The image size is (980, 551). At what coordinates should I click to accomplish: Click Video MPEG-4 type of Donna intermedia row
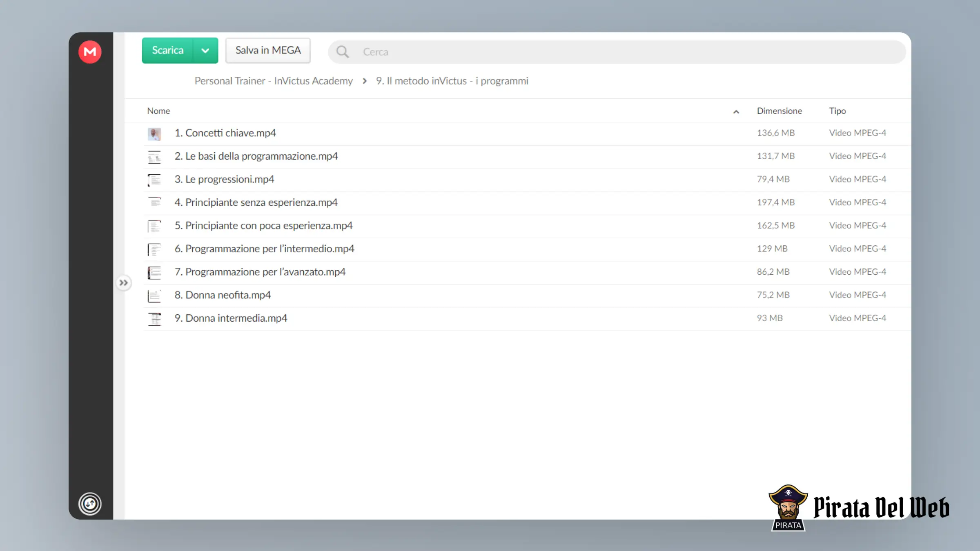tap(857, 318)
